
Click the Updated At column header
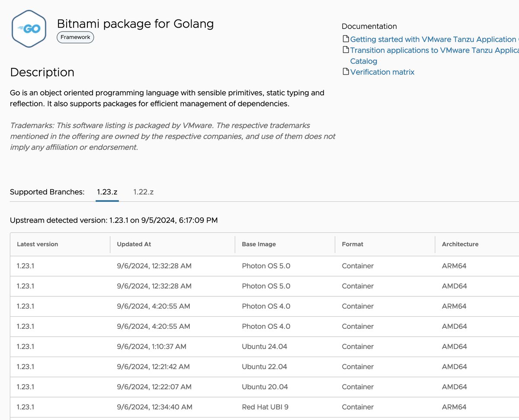pos(134,244)
